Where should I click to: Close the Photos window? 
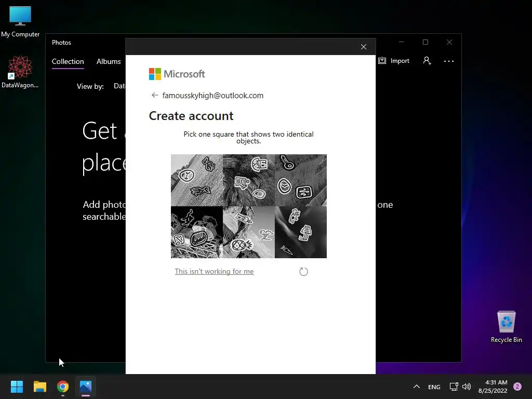[449, 42]
